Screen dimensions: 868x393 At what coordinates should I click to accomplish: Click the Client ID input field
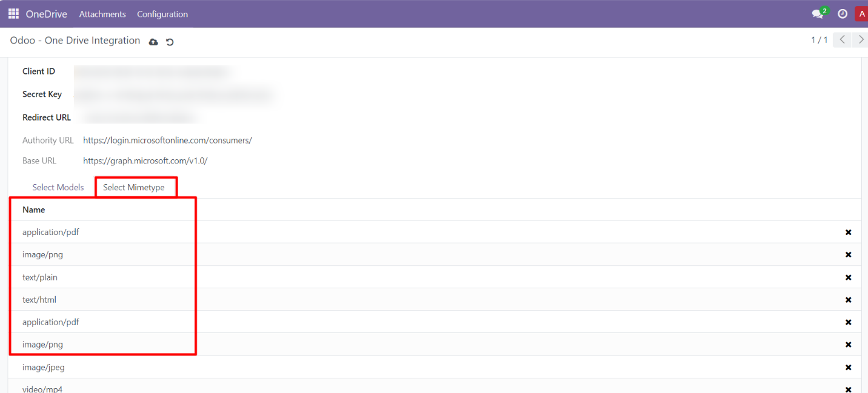coord(152,71)
